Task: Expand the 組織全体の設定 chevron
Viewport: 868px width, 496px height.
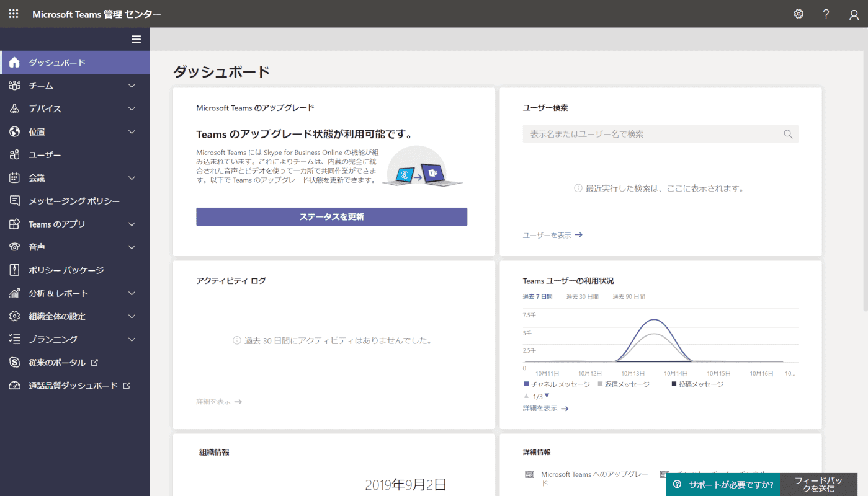Action: 132,316
